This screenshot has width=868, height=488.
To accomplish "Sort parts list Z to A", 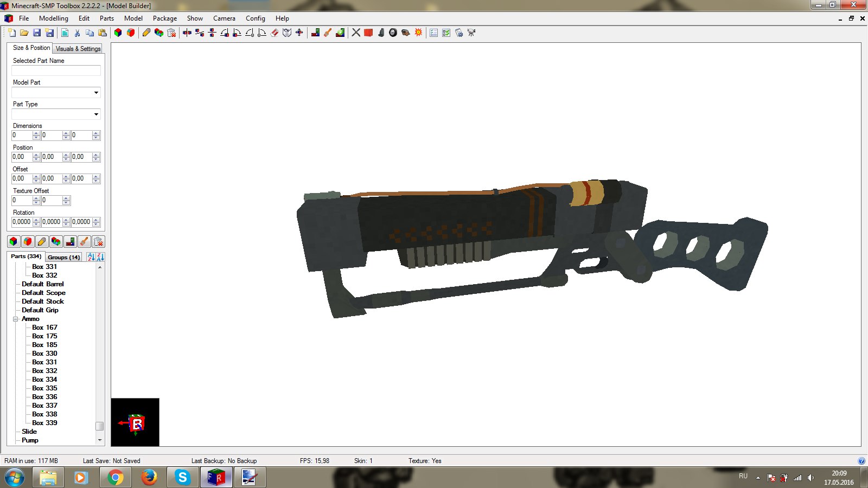I will pos(100,257).
